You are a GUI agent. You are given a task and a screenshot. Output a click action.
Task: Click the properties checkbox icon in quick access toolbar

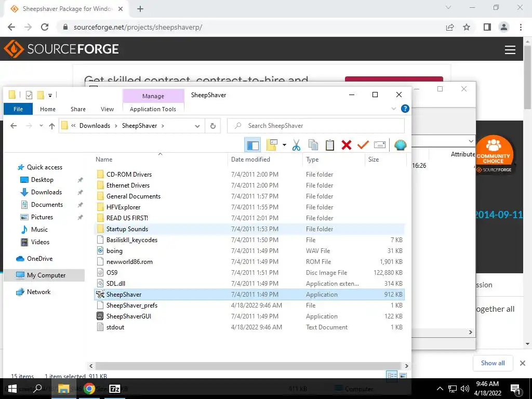[x=29, y=95]
